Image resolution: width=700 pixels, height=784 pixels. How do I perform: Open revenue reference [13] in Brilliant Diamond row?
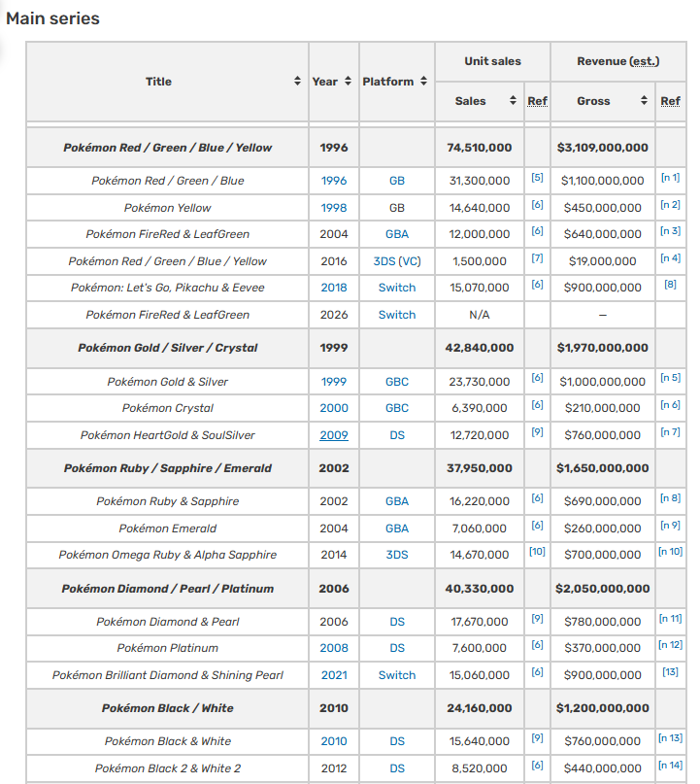click(x=670, y=672)
